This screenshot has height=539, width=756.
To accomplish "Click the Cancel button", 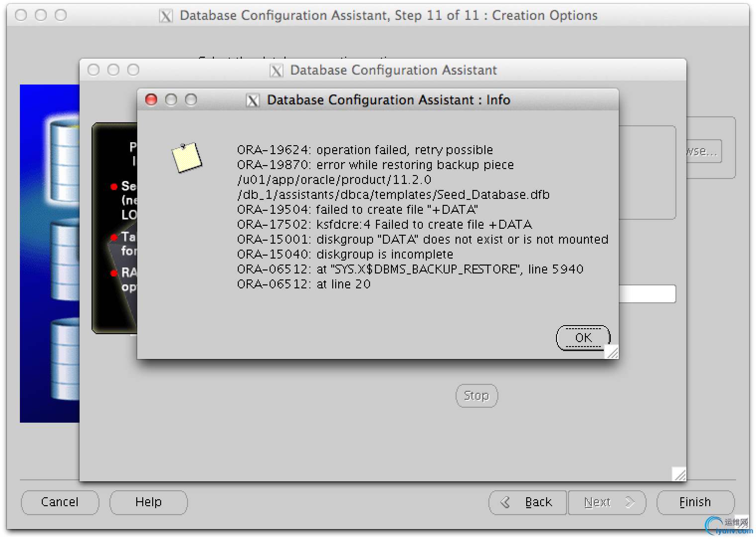I will [x=60, y=502].
